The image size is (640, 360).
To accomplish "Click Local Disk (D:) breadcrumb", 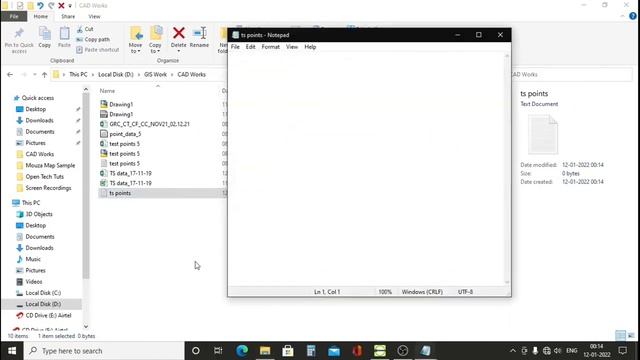I will coord(116,75).
